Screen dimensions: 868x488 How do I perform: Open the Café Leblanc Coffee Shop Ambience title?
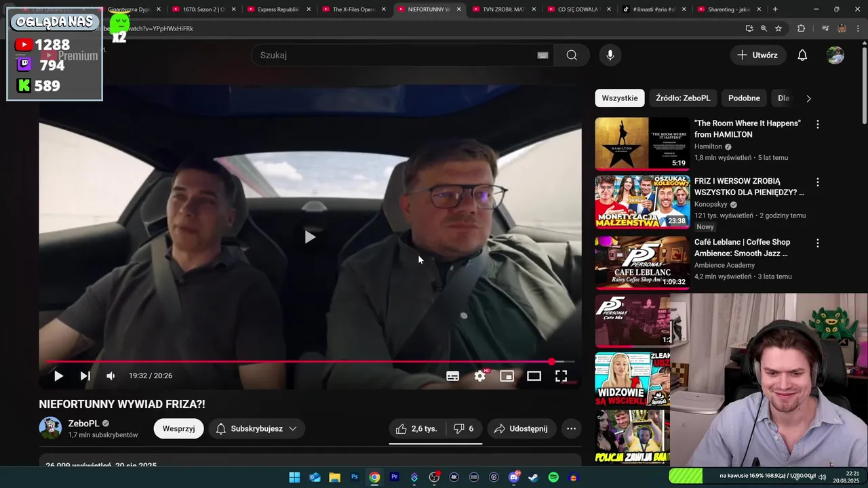click(x=742, y=247)
